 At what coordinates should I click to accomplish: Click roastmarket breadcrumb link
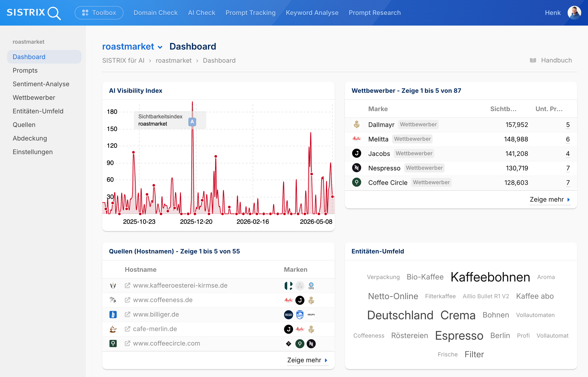pos(173,60)
